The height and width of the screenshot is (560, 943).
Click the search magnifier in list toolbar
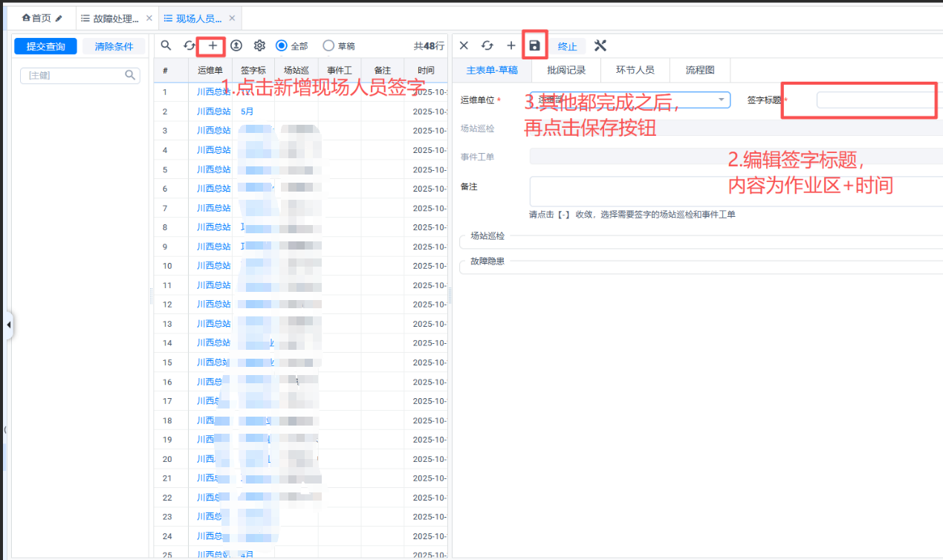pos(166,46)
